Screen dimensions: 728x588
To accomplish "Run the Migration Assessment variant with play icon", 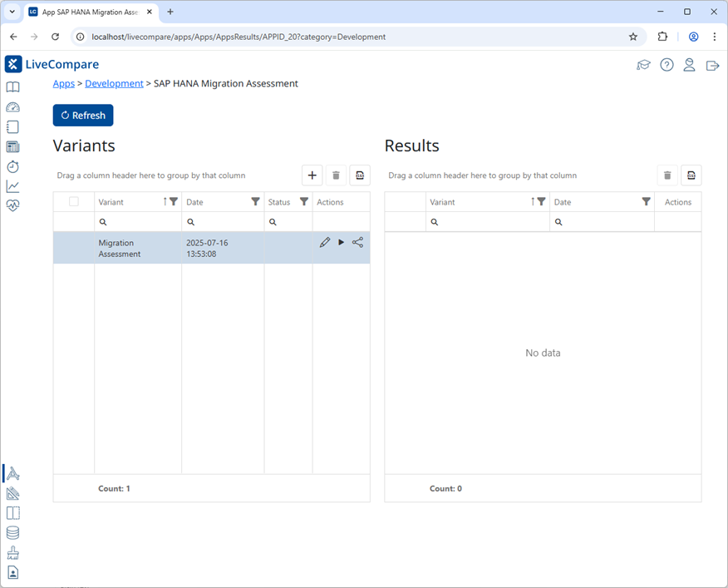I will (x=341, y=242).
